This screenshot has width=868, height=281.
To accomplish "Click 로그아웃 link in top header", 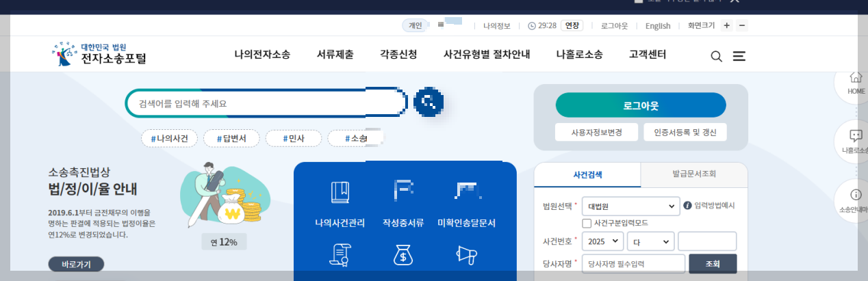I will [614, 26].
